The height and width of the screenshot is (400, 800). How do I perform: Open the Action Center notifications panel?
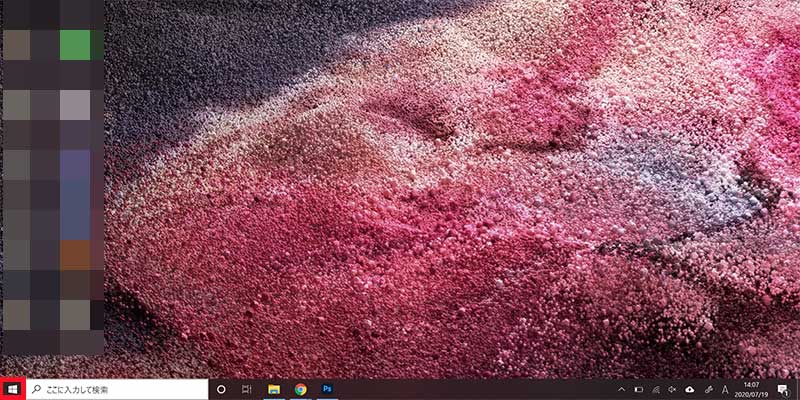pyautogui.click(x=783, y=389)
